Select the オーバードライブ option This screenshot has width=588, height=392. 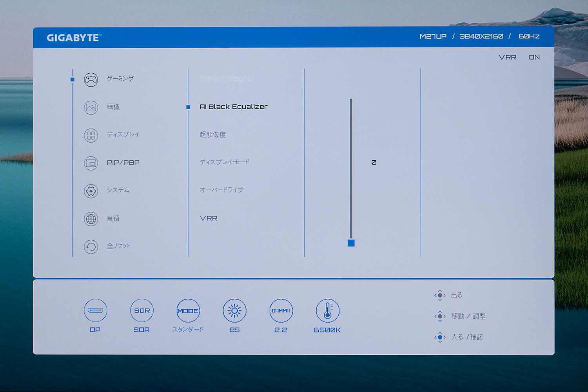click(221, 190)
